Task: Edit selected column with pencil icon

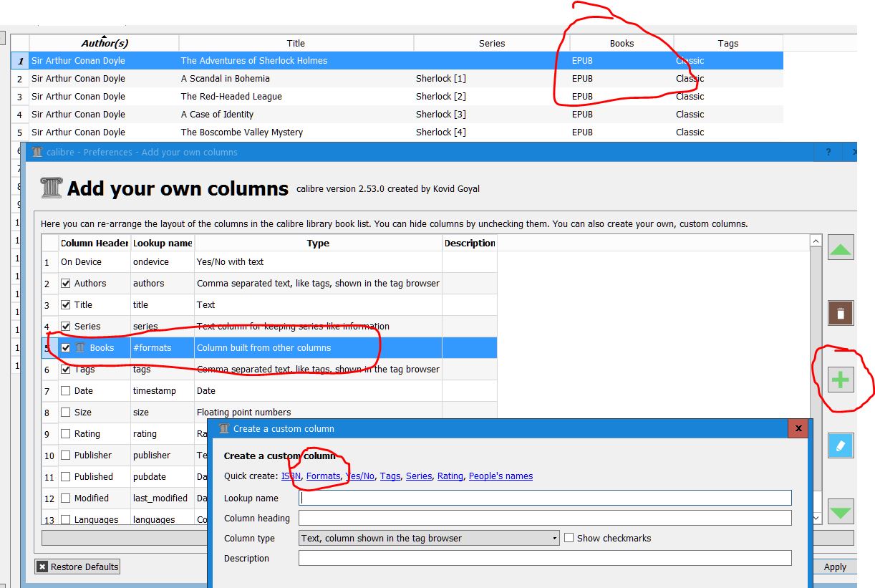Action: pyautogui.click(x=841, y=445)
